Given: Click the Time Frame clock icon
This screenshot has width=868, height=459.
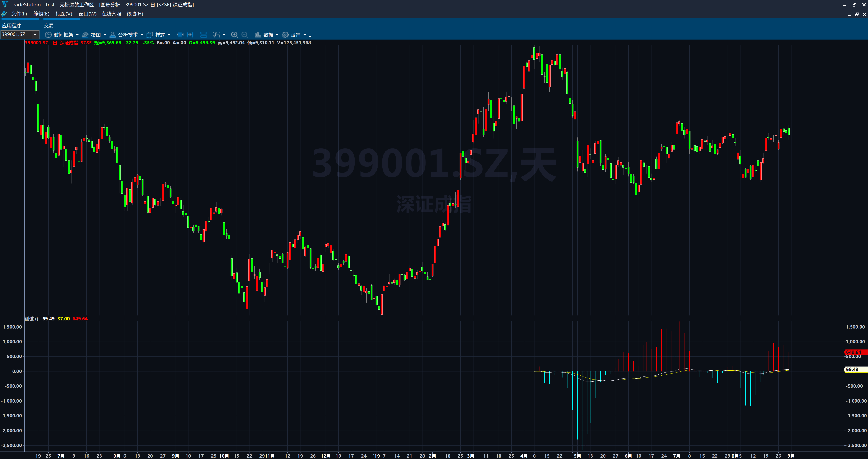Looking at the screenshot, I should coord(48,35).
